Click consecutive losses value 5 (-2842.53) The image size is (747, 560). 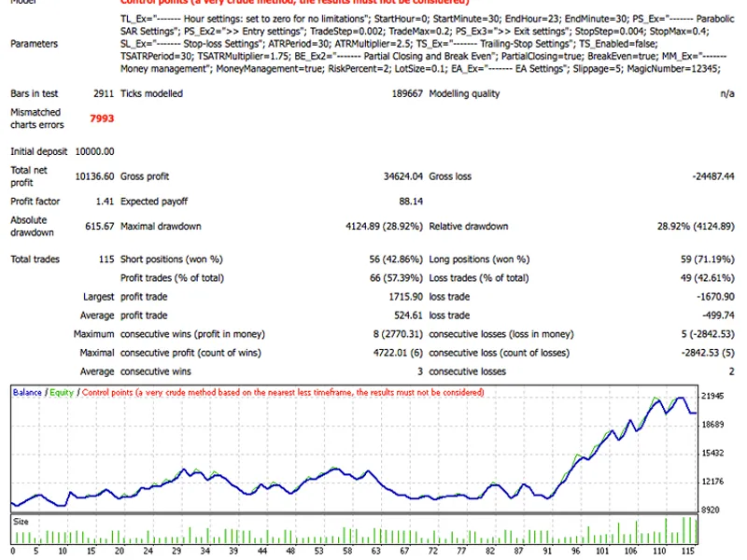708,334
